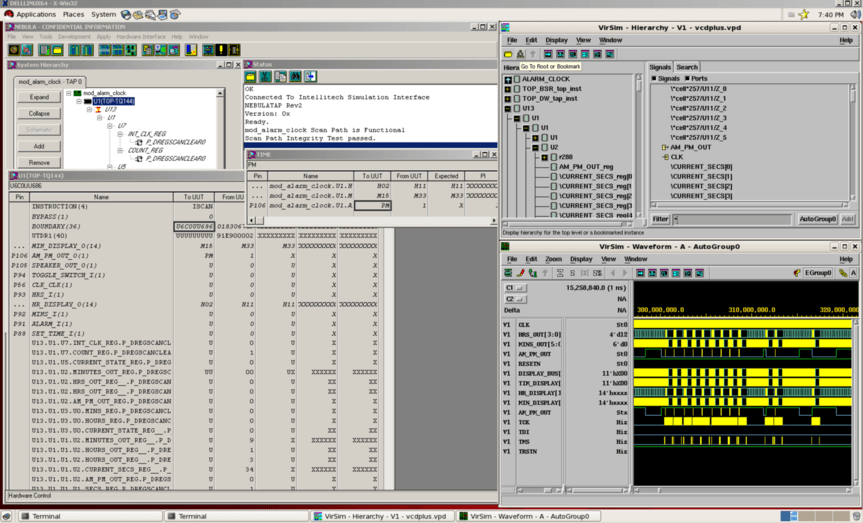Screen dimensions: 863x523
Task: Collapse the U13 node in VirSim Hierarchy
Action: 507,108
